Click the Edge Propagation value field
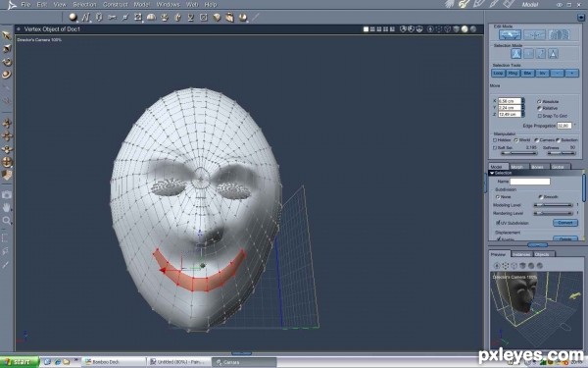 [564, 126]
